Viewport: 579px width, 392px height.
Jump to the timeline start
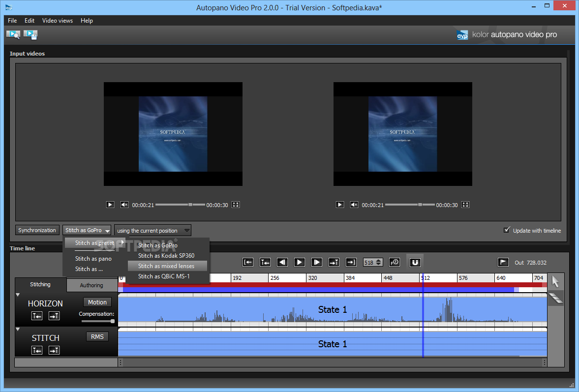[x=248, y=263]
